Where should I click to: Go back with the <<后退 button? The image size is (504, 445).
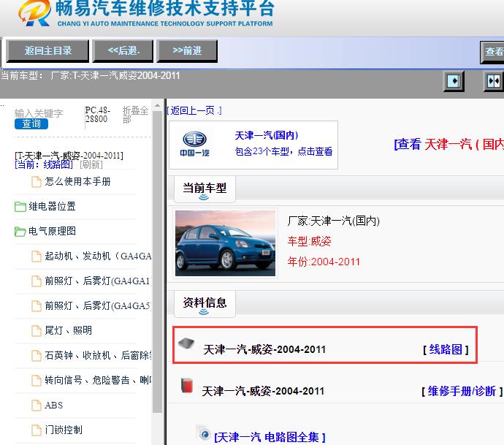click(x=123, y=51)
